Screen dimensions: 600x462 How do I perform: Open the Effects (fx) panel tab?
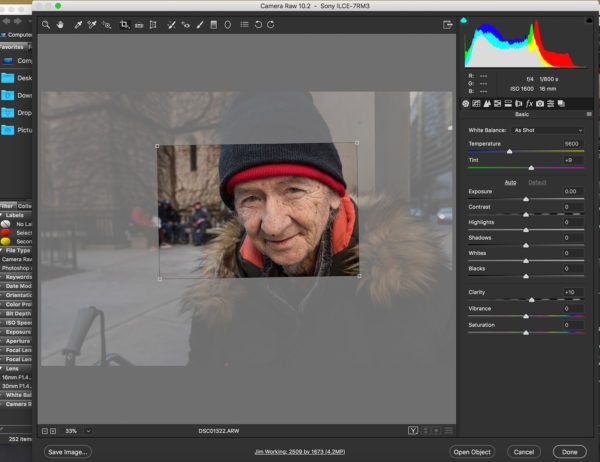coord(530,103)
